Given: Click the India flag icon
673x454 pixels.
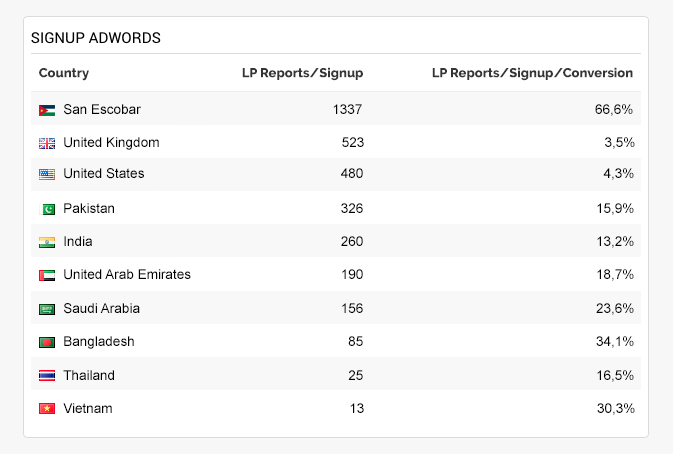Looking at the screenshot, I should [x=47, y=242].
